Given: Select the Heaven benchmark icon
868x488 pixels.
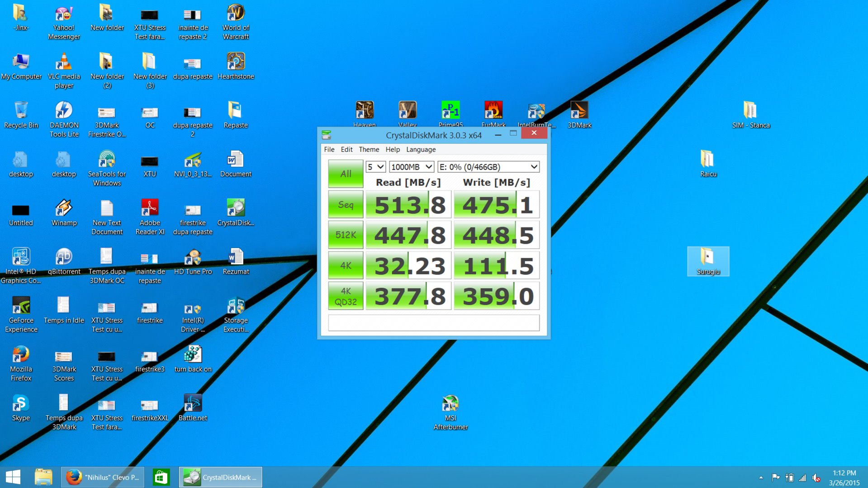Looking at the screenshot, I should coord(364,114).
